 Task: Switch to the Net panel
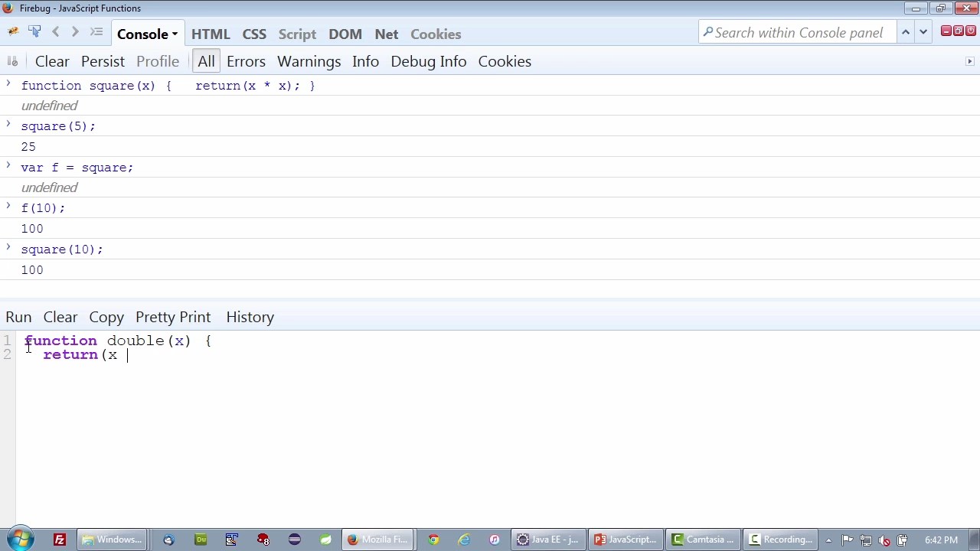click(387, 34)
